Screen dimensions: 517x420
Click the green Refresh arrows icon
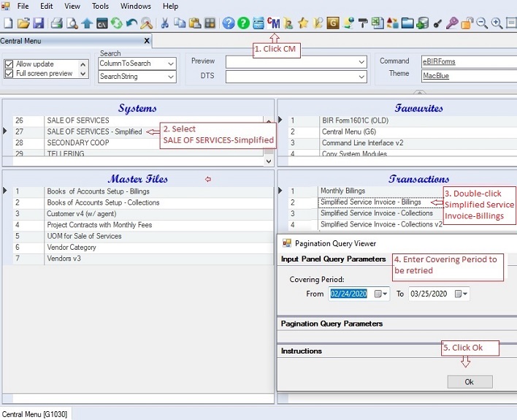(117, 23)
